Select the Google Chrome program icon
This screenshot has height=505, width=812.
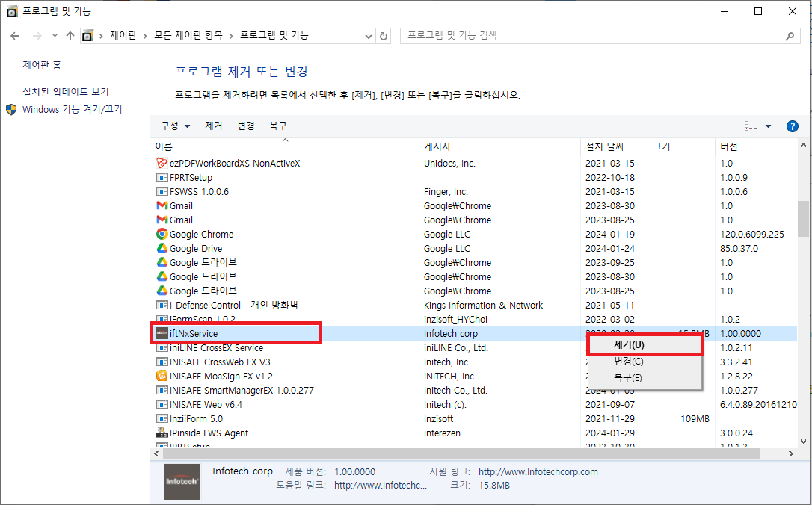click(x=161, y=234)
